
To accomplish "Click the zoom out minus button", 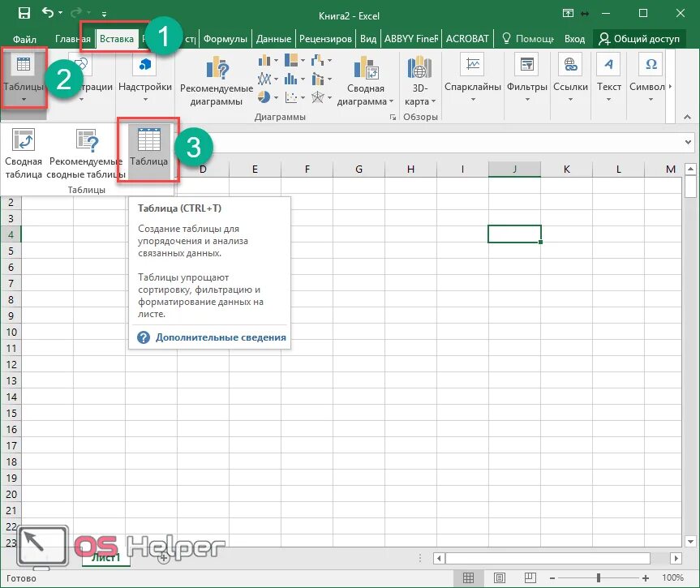I will tap(552, 578).
